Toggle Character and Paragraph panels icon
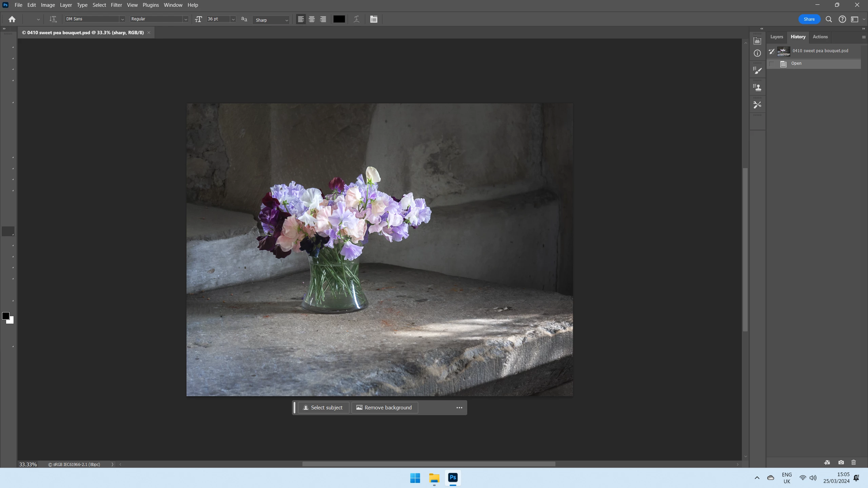Image resolution: width=868 pixels, height=488 pixels. [x=374, y=19]
